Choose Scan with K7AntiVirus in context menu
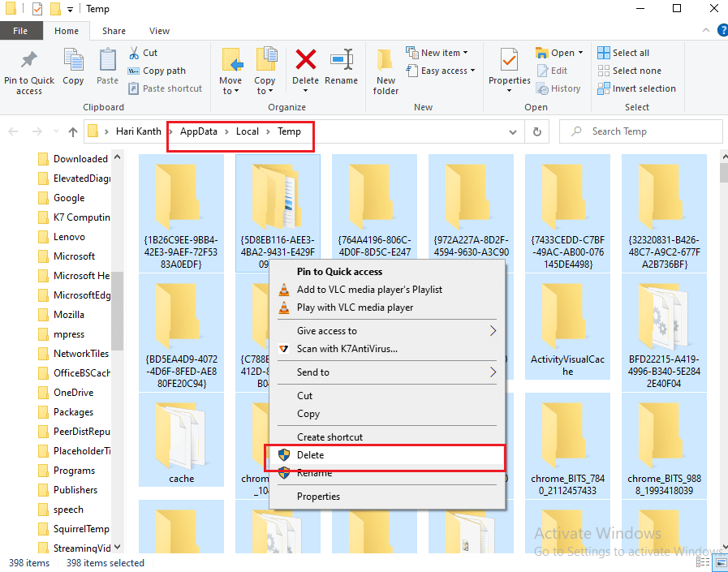Screen dimensions: 728x572 (387, 349)
